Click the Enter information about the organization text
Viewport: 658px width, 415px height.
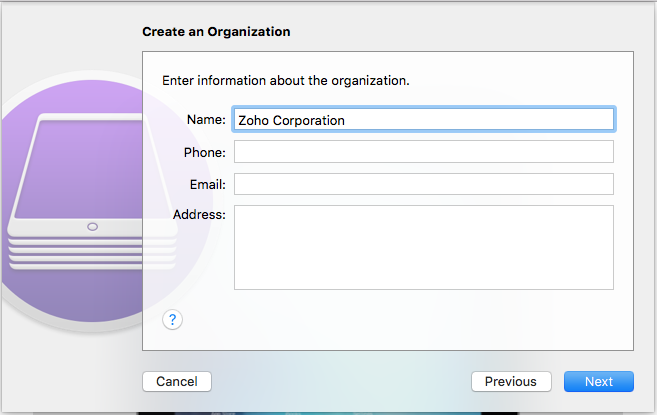(286, 80)
